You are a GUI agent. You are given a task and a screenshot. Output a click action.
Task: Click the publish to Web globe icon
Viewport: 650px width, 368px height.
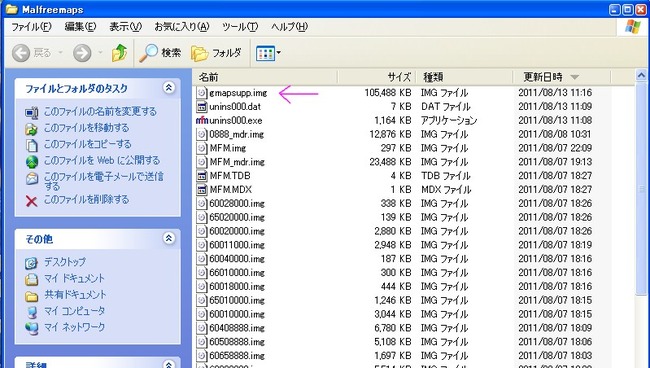32,162
